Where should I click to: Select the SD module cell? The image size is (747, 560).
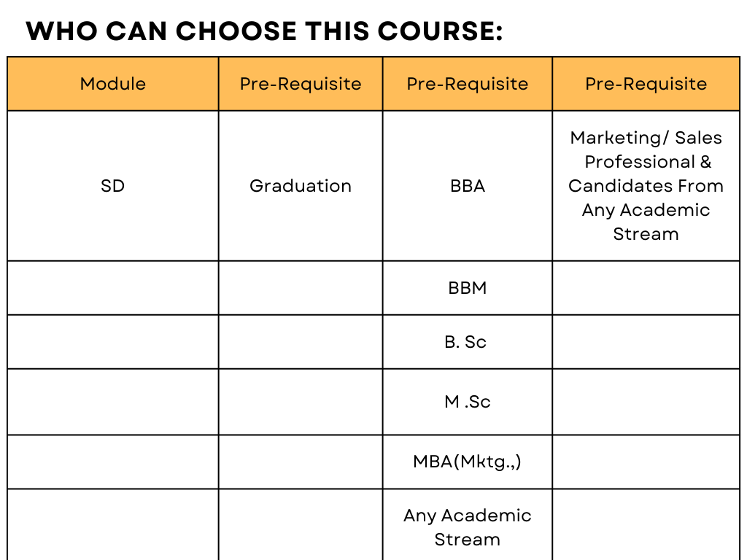[x=113, y=186]
